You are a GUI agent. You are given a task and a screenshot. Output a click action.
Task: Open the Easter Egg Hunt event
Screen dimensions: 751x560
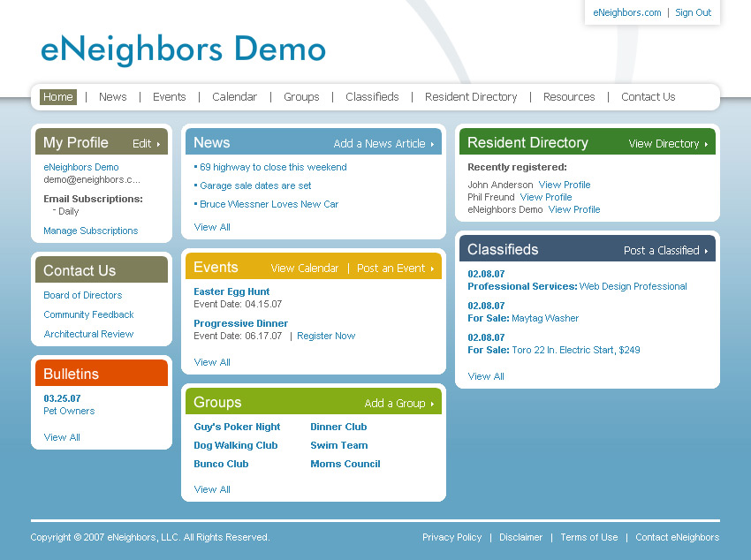tap(231, 291)
